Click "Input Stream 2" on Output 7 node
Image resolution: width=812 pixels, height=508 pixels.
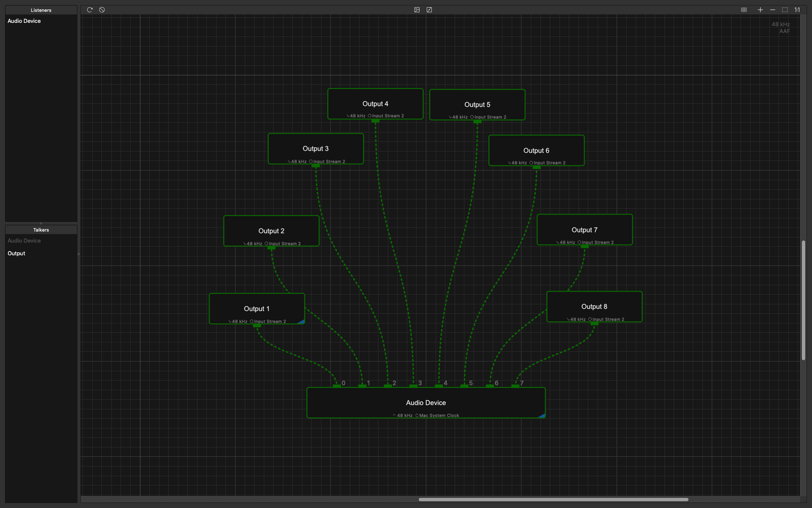(x=598, y=243)
